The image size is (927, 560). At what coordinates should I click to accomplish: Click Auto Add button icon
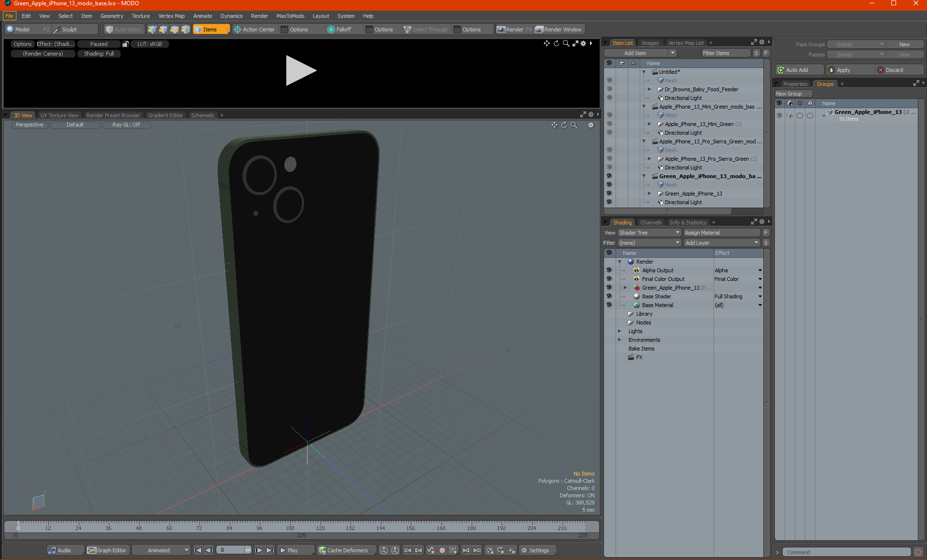[781, 70]
